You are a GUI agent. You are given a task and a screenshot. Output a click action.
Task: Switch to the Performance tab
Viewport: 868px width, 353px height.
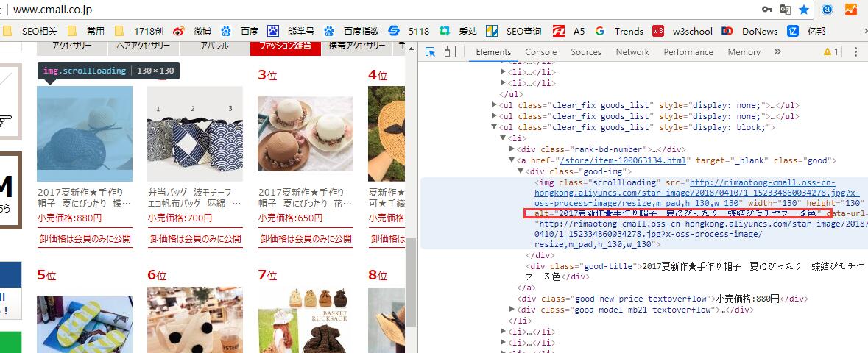click(688, 52)
